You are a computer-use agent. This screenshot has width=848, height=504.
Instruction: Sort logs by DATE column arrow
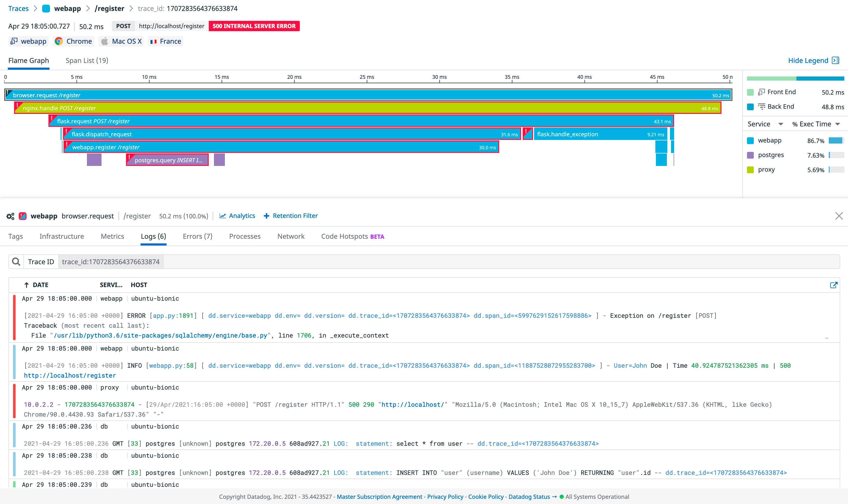click(x=27, y=285)
